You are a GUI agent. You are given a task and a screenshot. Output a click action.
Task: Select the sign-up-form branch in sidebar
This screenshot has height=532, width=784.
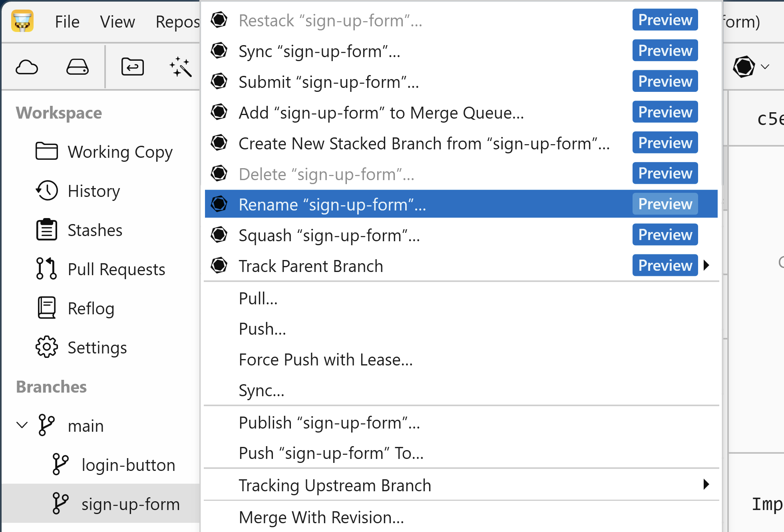click(131, 504)
